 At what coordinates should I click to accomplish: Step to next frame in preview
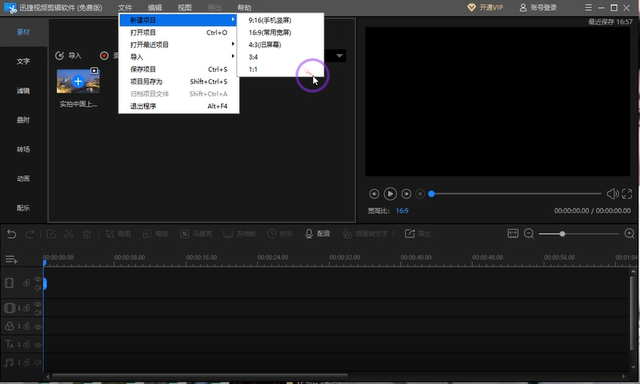pos(406,194)
